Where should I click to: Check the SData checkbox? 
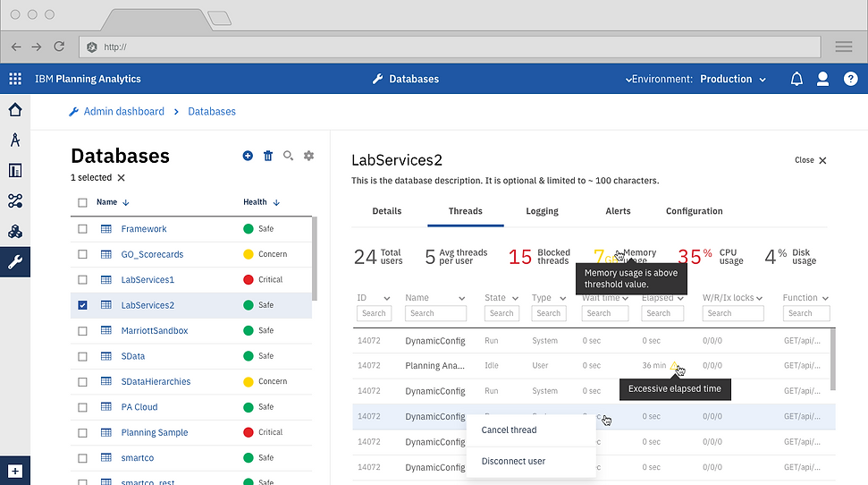click(x=82, y=356)
